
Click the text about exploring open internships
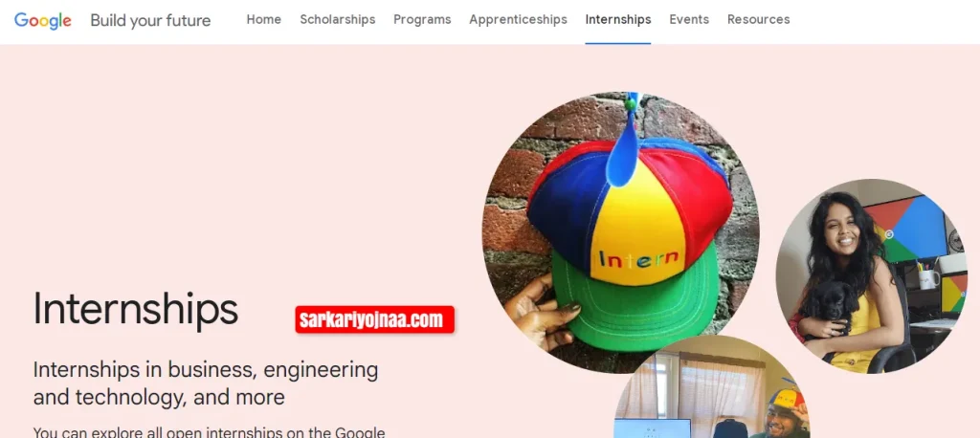click(209, 431)
